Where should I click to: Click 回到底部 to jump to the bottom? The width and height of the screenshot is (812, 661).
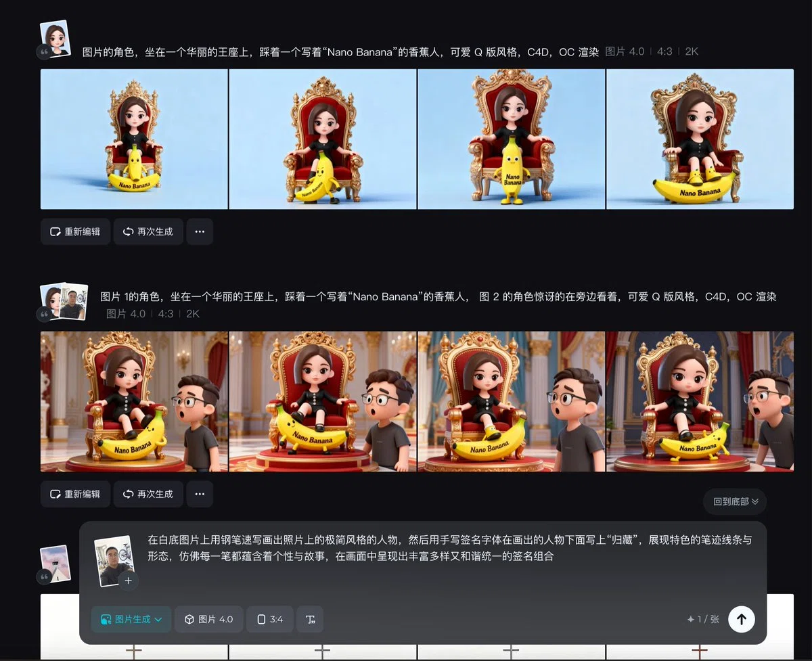coord(736,501)
